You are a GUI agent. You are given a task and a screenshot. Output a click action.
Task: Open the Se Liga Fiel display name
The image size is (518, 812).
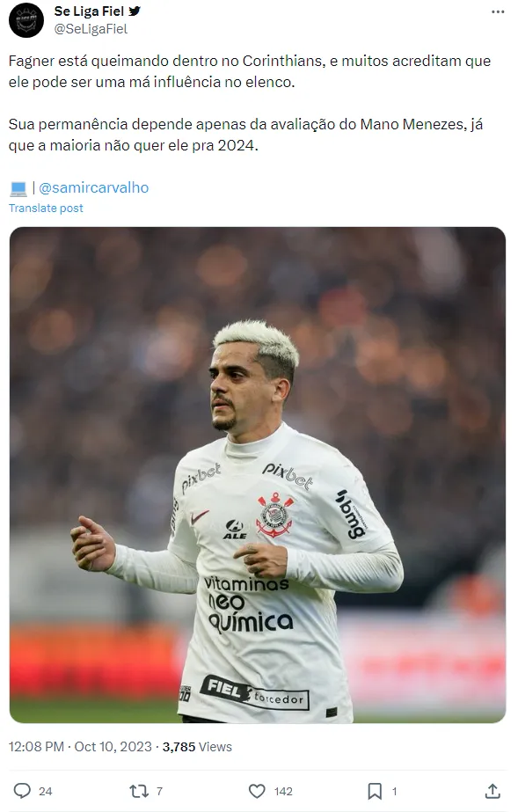click(89, 11)
